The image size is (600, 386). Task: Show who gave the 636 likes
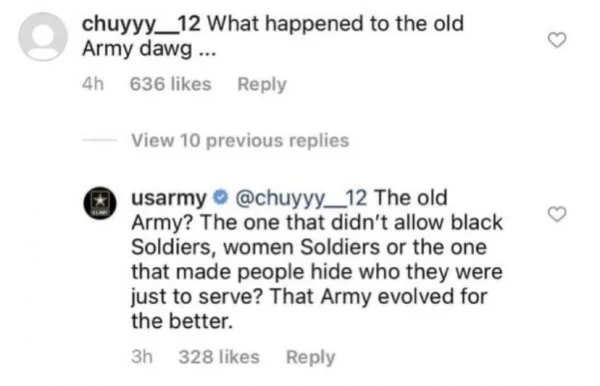coord(171,84)
